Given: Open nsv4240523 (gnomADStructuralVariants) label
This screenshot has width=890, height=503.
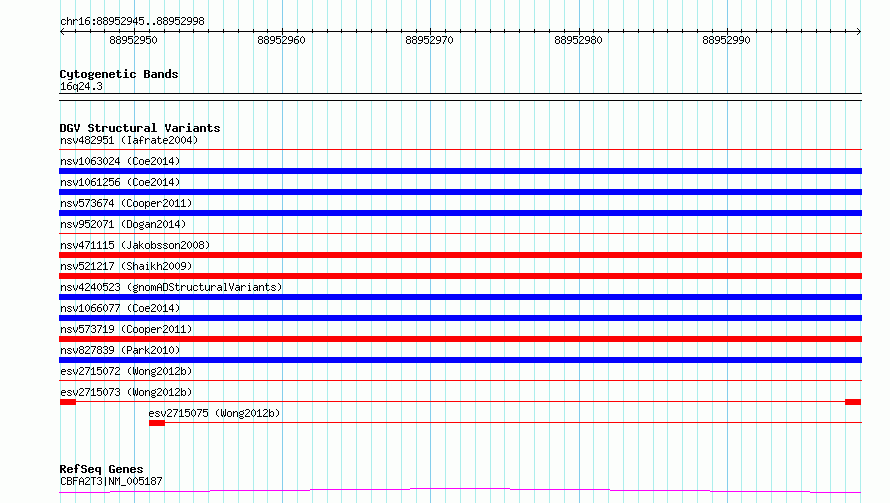Looking at the screenshot, I should pos(171,287).
